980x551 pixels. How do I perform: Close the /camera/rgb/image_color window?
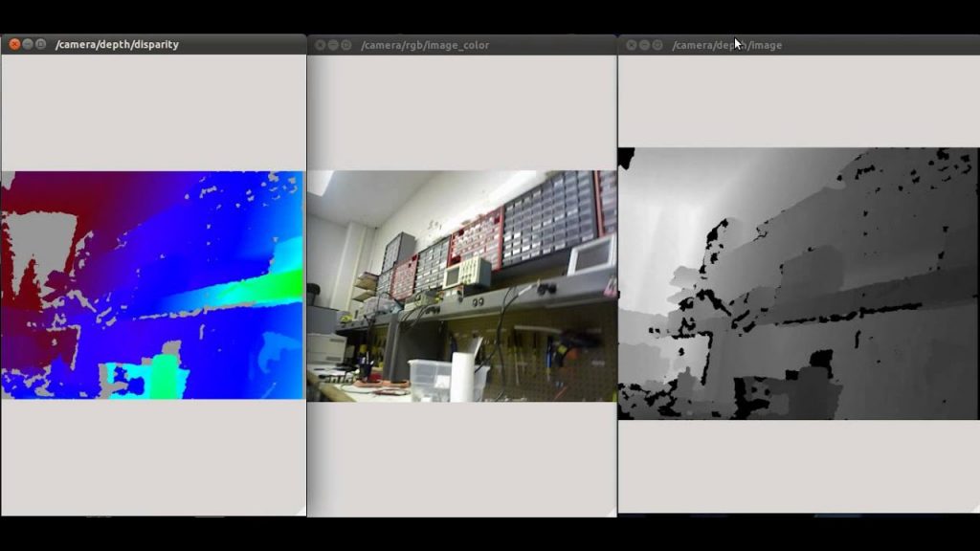[x=320, y=45]
